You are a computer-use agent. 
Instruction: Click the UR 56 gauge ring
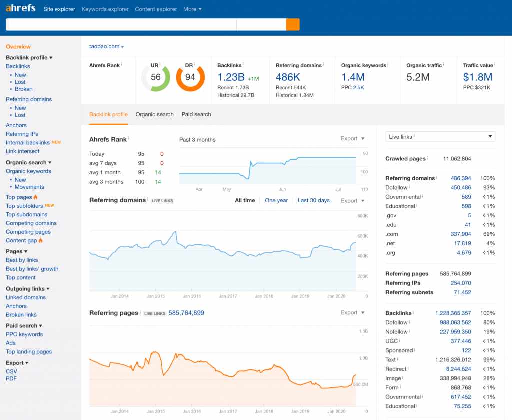tap(156, 77)
